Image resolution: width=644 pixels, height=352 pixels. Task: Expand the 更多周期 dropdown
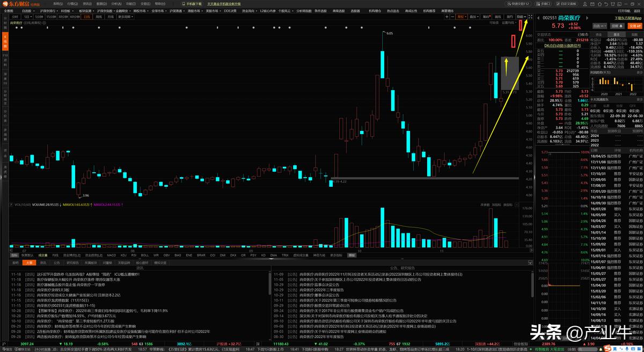pyautogui.click(x=126, y=17)
